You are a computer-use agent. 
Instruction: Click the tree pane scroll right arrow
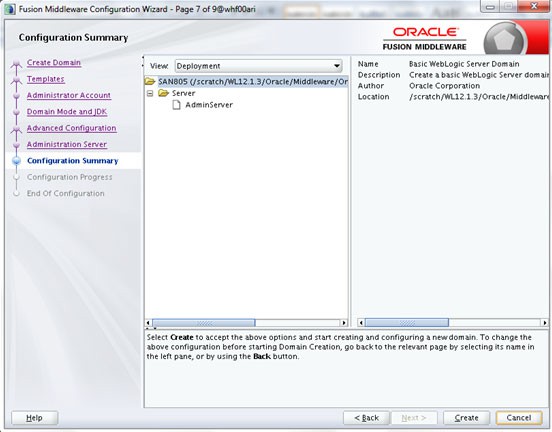click(344, 323)
